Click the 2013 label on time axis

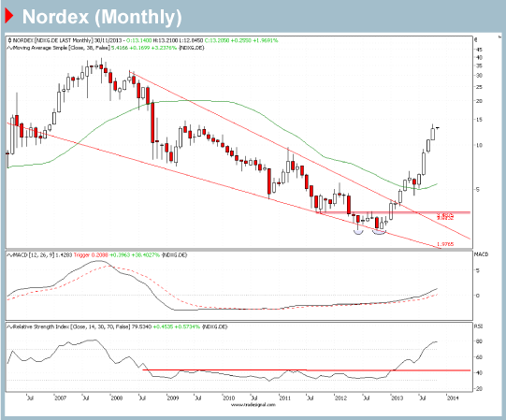(x=397, y=398)
